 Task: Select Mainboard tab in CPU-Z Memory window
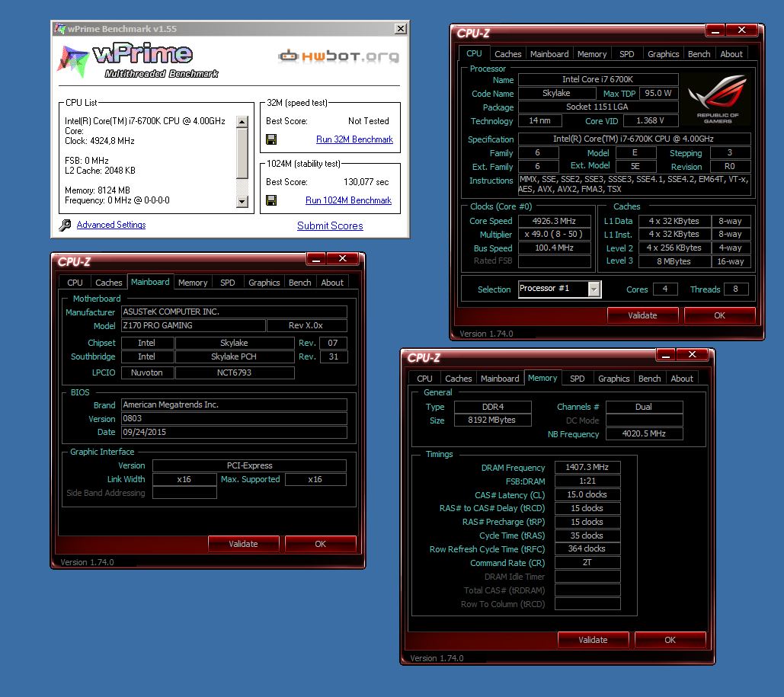pos(500,379)
